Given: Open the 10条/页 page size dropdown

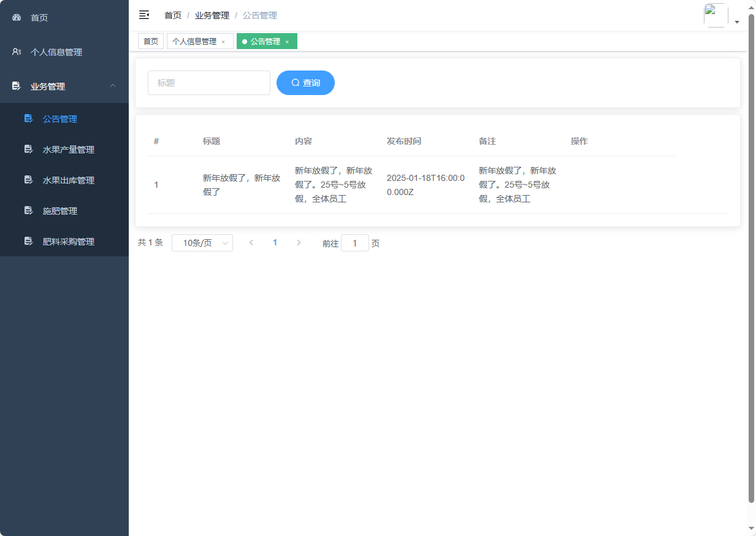Looking at the screenshot, I should click(x=202, y=242).
